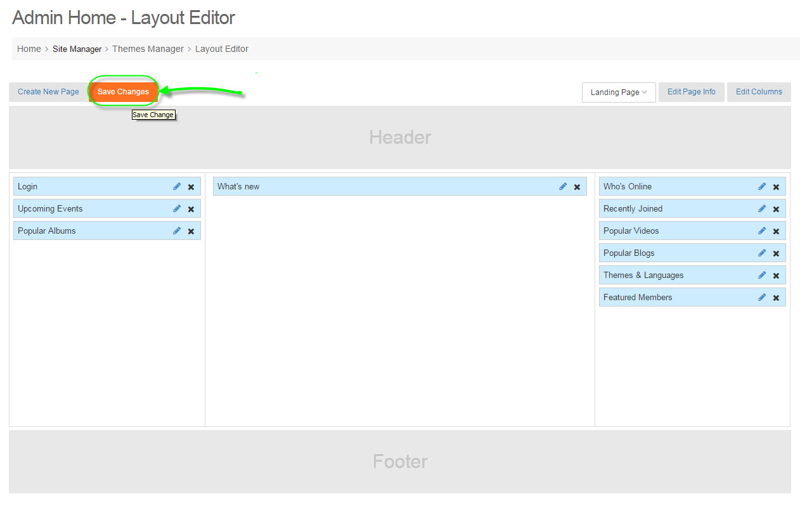800x532 pixels.
Task: Remove the Upcoming Events block
Action: point(191,209)
